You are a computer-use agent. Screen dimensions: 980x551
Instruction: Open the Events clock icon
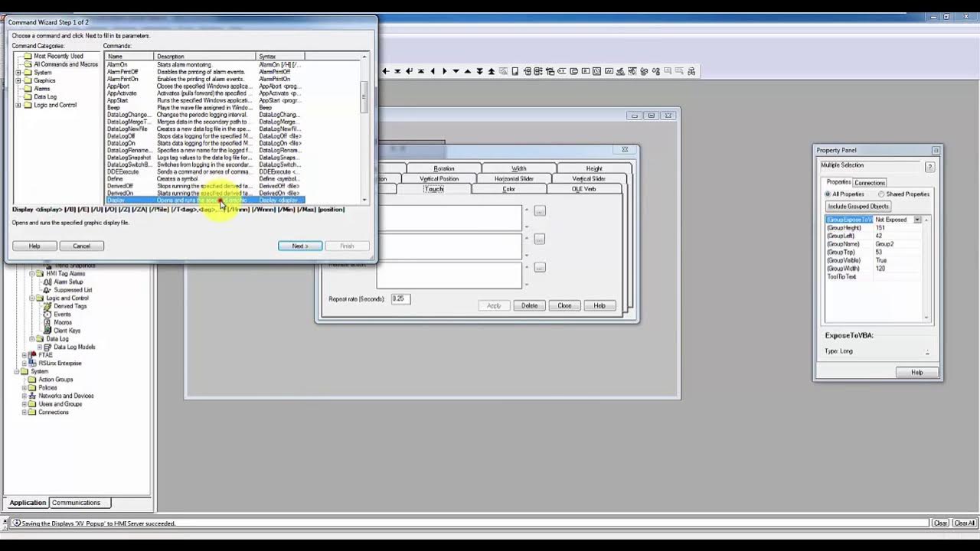[x=47, y=315]
